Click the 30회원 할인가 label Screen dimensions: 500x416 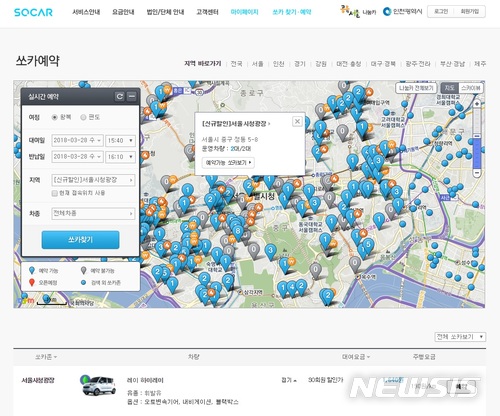pos(325,380)
